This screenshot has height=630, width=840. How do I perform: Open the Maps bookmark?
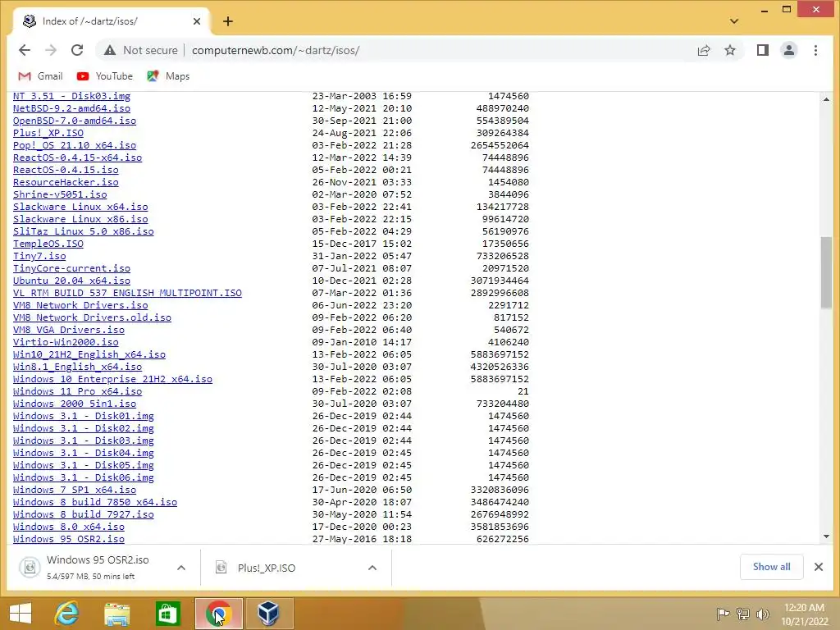[168, 76]
